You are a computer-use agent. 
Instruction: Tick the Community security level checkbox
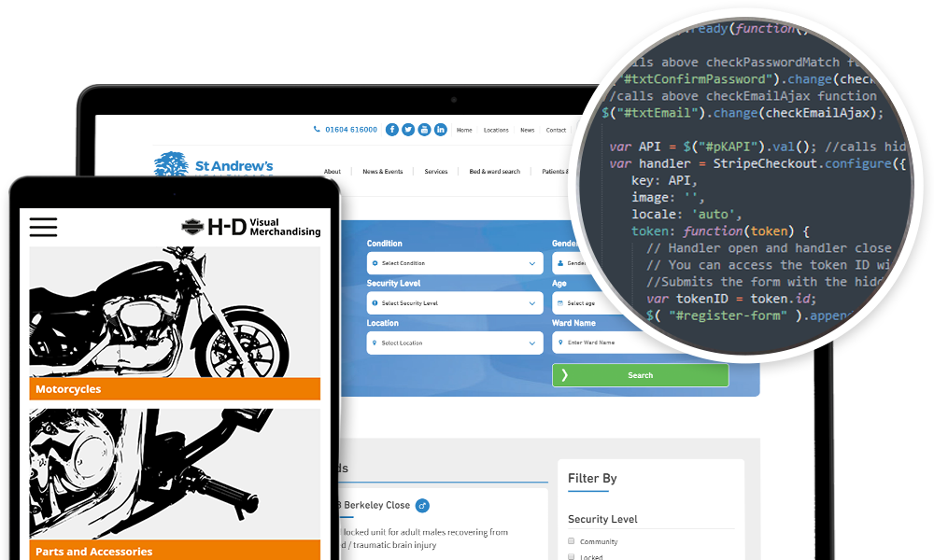pos(572,541)
